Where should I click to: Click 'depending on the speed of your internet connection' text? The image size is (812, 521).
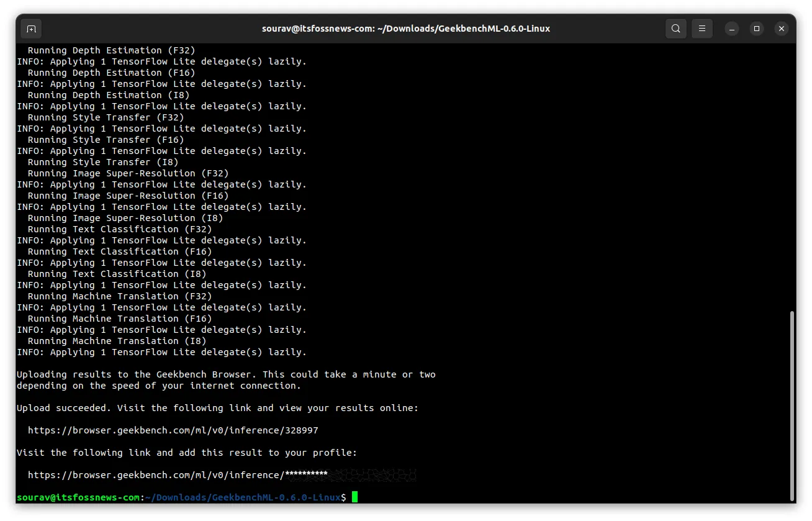click(x=159, y=386)
